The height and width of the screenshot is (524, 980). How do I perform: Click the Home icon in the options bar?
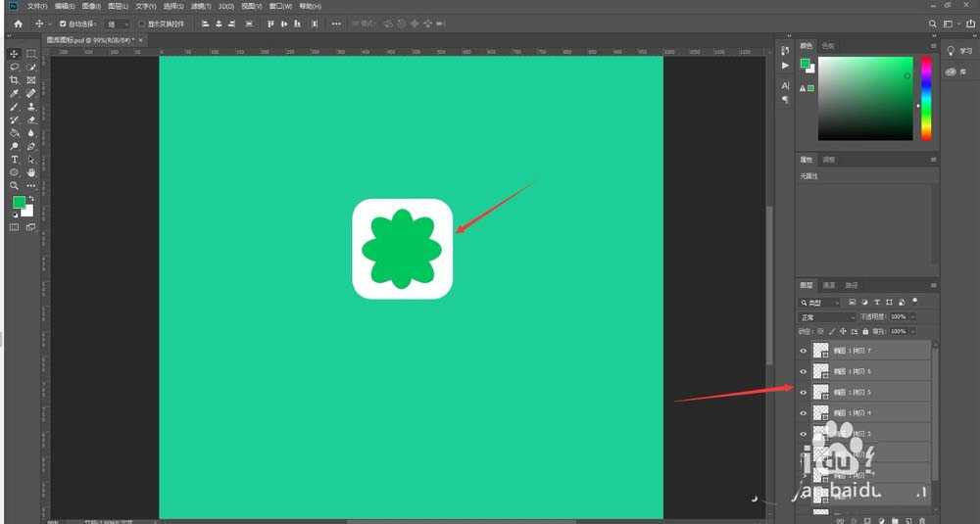[x=18, y=24]
